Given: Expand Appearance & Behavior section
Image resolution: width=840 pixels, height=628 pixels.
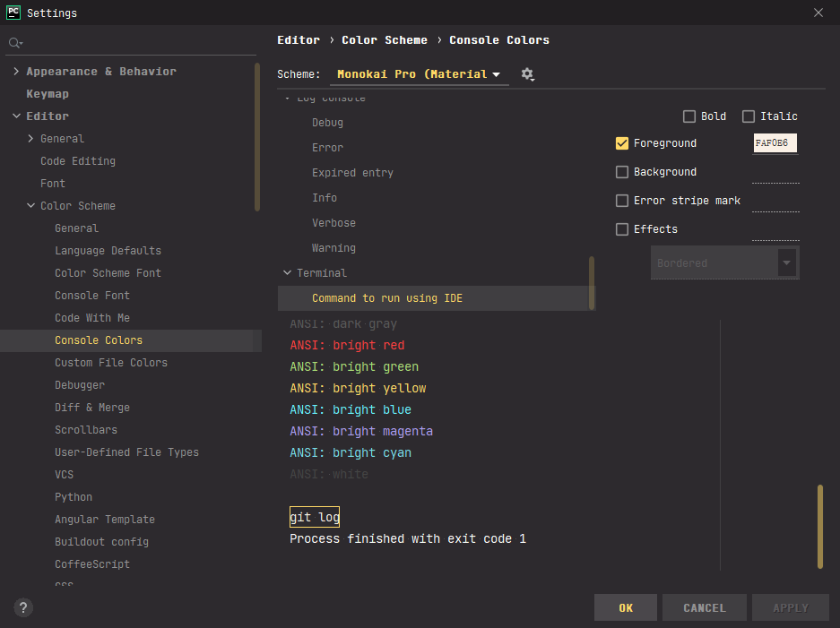Looking at the screenshot, I should (16, 72).
